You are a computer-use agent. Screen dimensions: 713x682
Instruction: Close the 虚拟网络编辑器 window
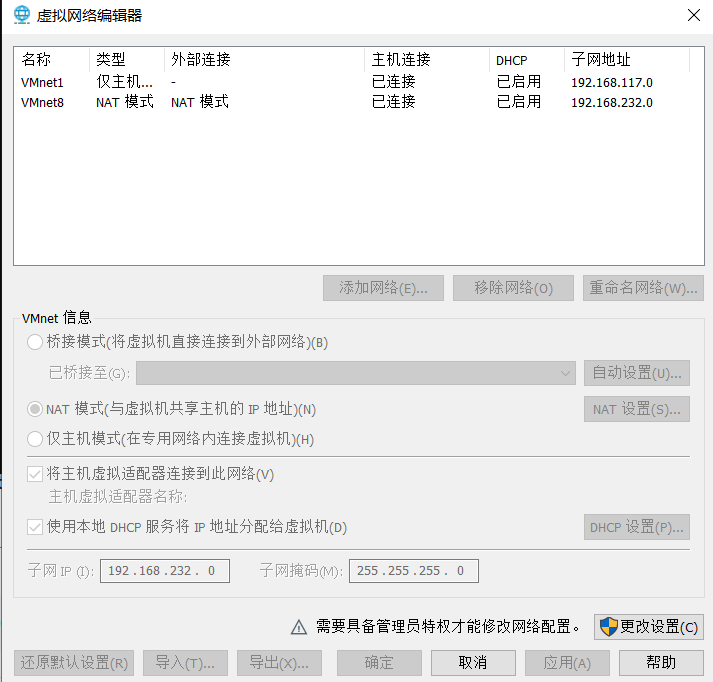tap(693, 15)
